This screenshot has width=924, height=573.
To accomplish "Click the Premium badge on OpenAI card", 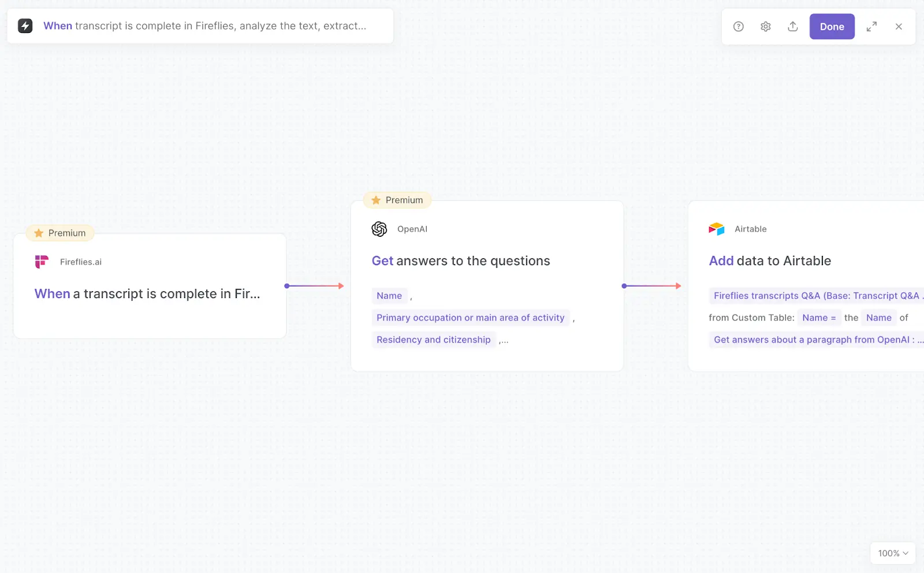I will click(x=397, y=200).
